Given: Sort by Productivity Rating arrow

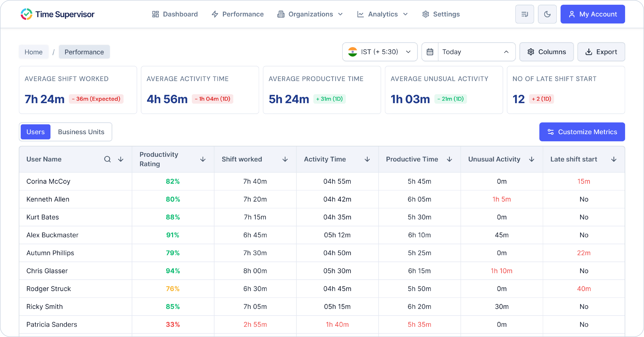Looking at the screenshot, I should click(203, 159).
